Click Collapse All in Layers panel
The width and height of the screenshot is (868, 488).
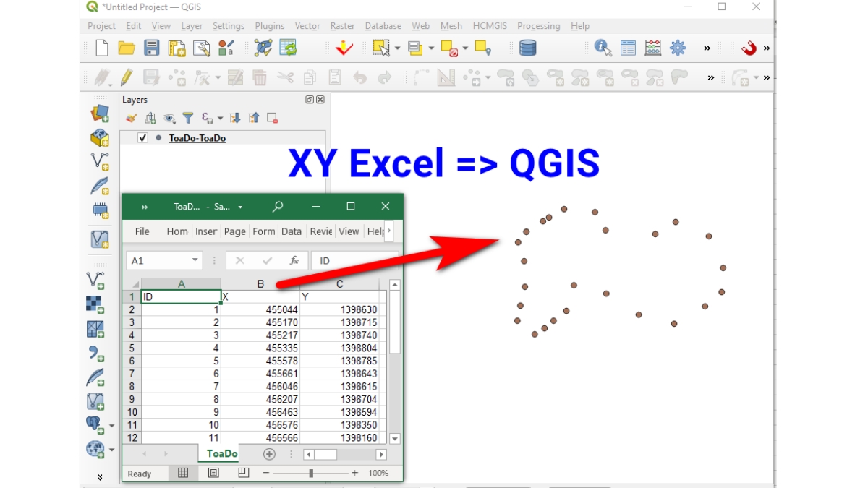pyautogui.click(x=254, y=118)
